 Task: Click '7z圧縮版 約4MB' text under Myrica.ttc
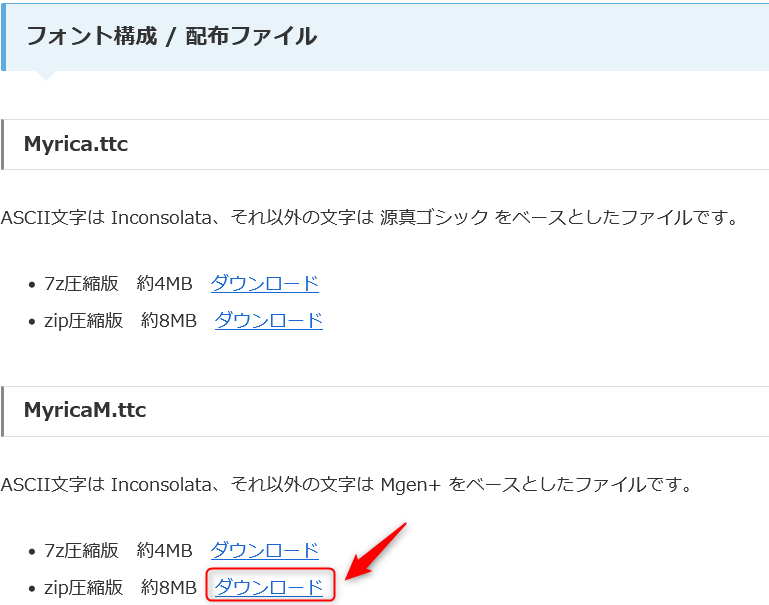point(118,283)
